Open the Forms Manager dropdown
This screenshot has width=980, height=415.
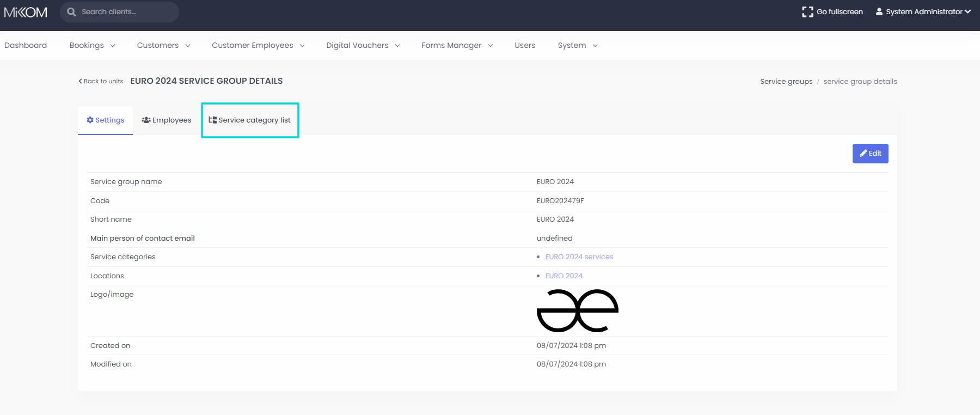coord(457,45)
